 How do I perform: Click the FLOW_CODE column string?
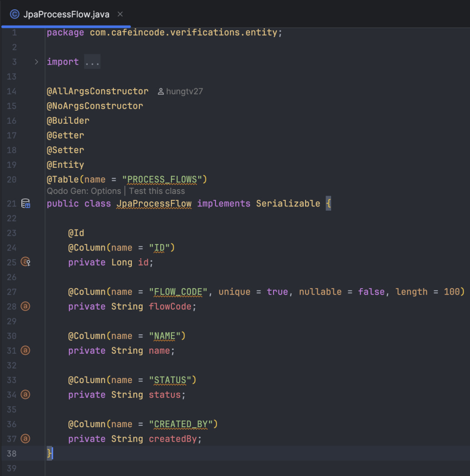point(178,292)
